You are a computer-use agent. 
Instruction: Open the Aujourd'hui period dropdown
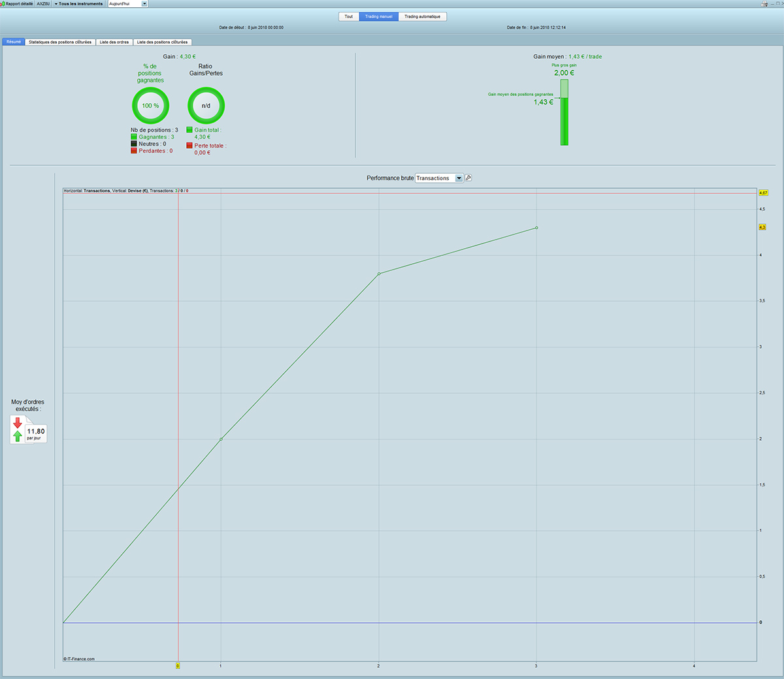(x=128, y=4)
